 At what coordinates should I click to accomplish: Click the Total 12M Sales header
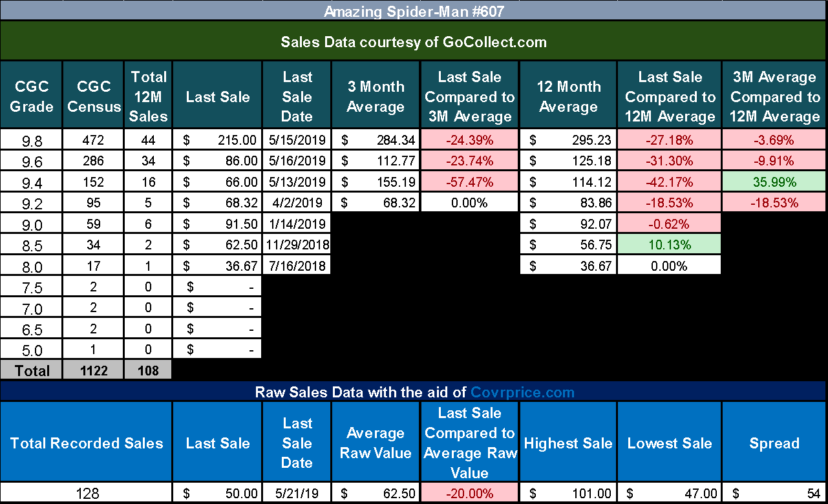pos(149,96)
